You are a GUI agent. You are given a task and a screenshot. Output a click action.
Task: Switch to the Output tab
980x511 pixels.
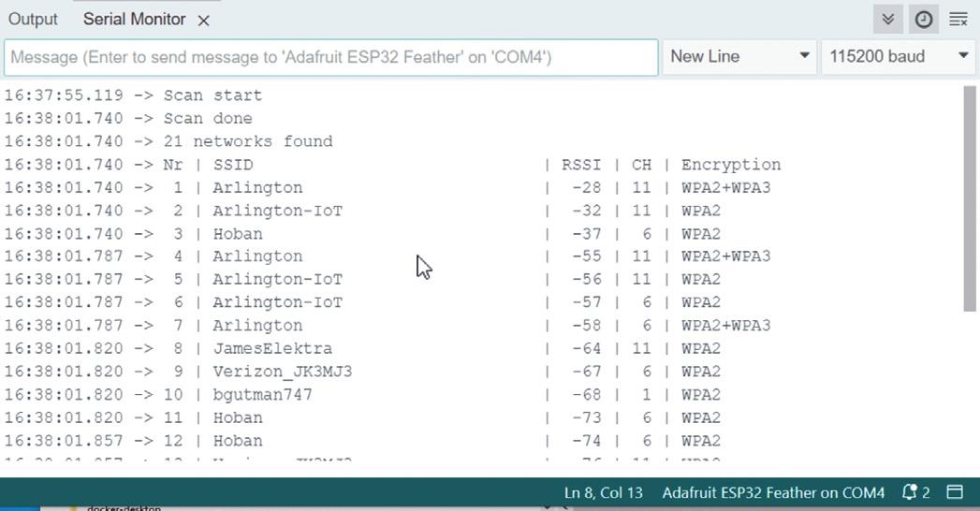pos(33,20)
